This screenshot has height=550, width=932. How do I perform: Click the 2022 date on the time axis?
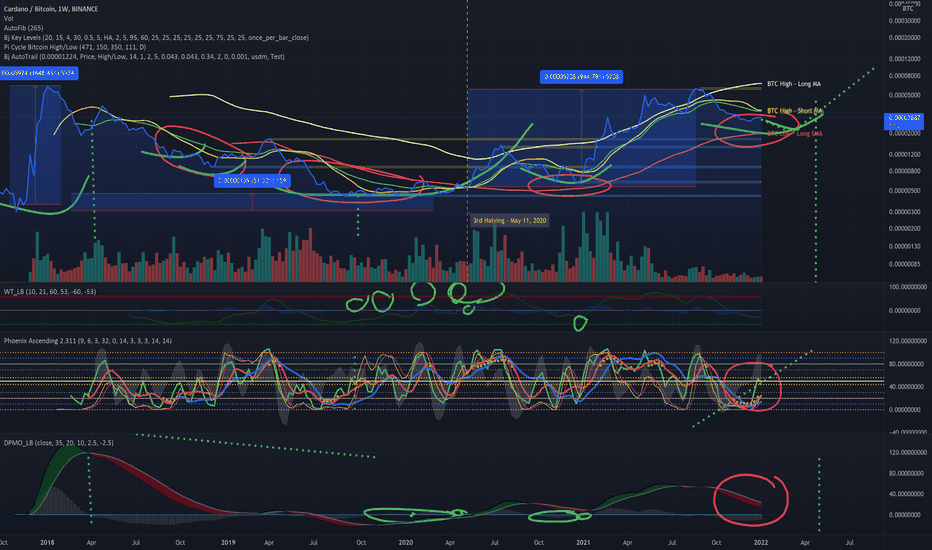tap(760, 542)
